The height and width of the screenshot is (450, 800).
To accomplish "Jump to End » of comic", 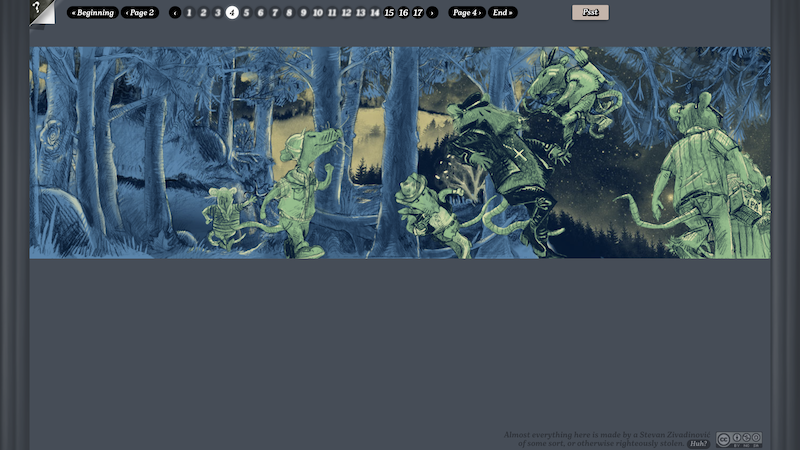I will pos(503,13).
